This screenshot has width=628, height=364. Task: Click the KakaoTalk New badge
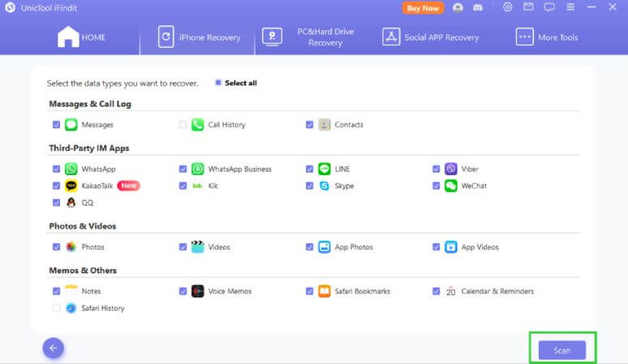point(128,186)
